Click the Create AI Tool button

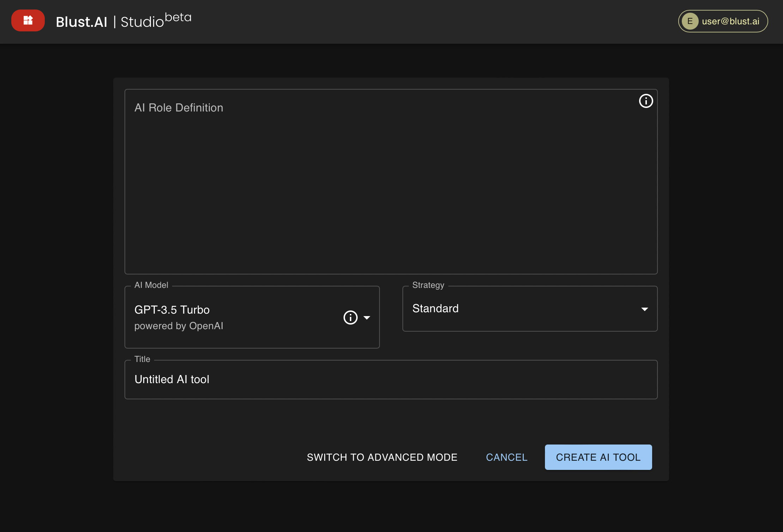[598, 457]
